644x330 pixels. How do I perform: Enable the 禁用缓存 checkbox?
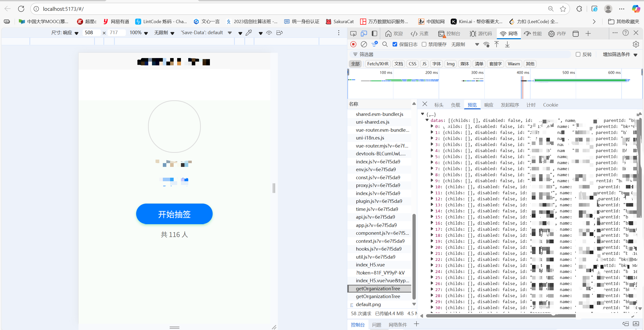coord(424,44)
